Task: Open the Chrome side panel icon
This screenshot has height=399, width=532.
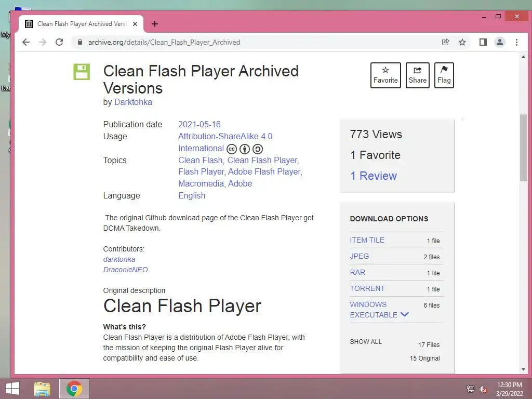Action: click(x=483, y=42)
